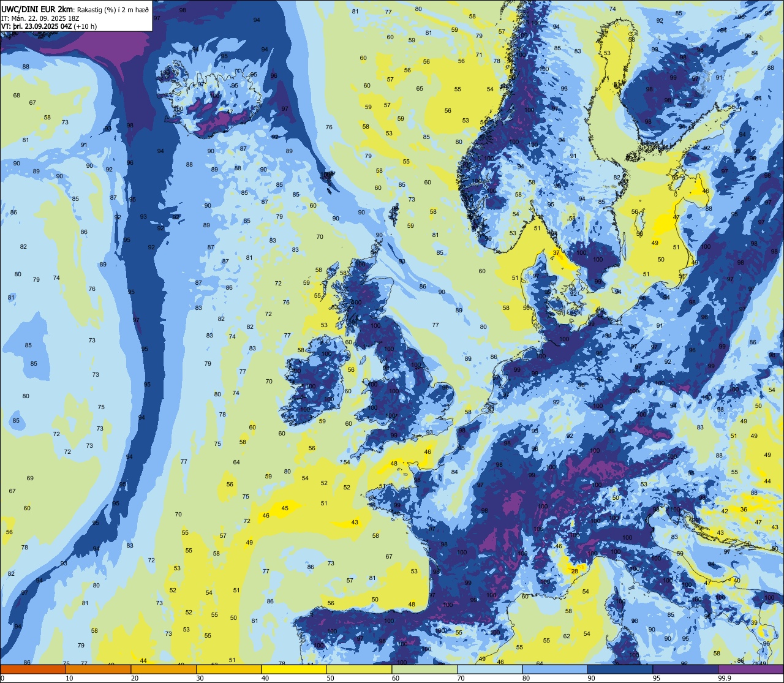Click the legend label 70
This screenshot has height=683, width=784.
click(x=461, y=678)
